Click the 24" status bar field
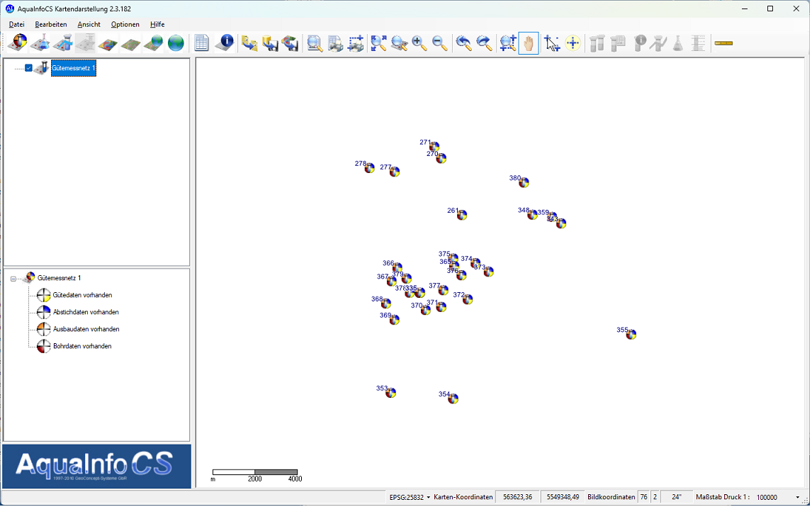 point(676,498)
